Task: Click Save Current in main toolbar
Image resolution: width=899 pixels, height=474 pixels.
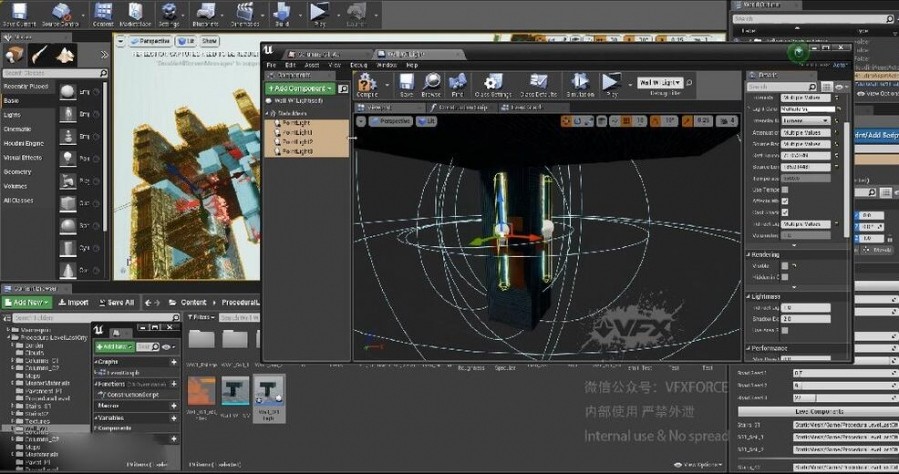Action: click(x=19, y=14)
